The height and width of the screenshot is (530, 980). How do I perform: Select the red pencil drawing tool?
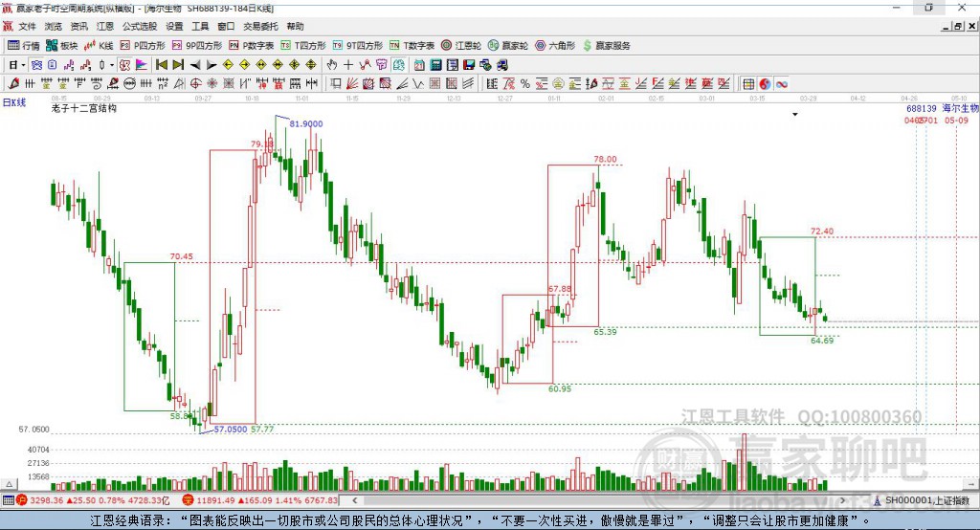[x=13, y=84]
